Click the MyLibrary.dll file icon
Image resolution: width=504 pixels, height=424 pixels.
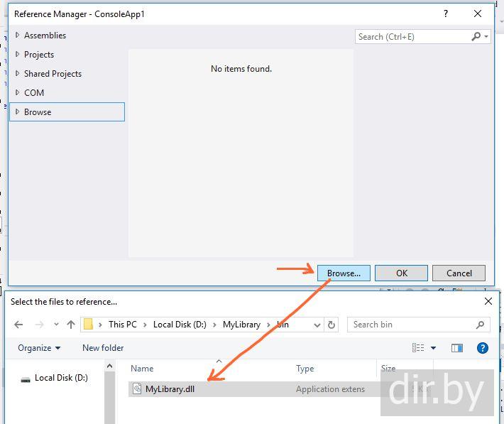[x=137, y=388]
